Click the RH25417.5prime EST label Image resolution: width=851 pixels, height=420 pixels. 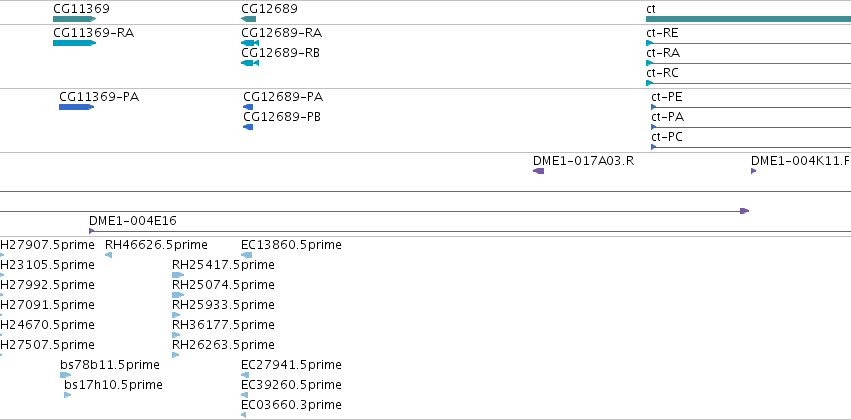223,265
